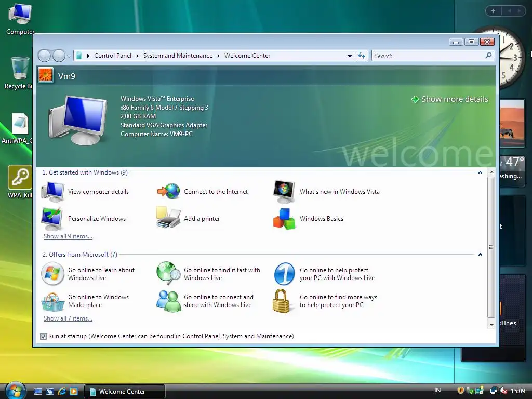Image resolution: width=532 pixels, height=399 pixels.
Task: Click the Vm9 user account picture
Action: (x=46, y=75)
